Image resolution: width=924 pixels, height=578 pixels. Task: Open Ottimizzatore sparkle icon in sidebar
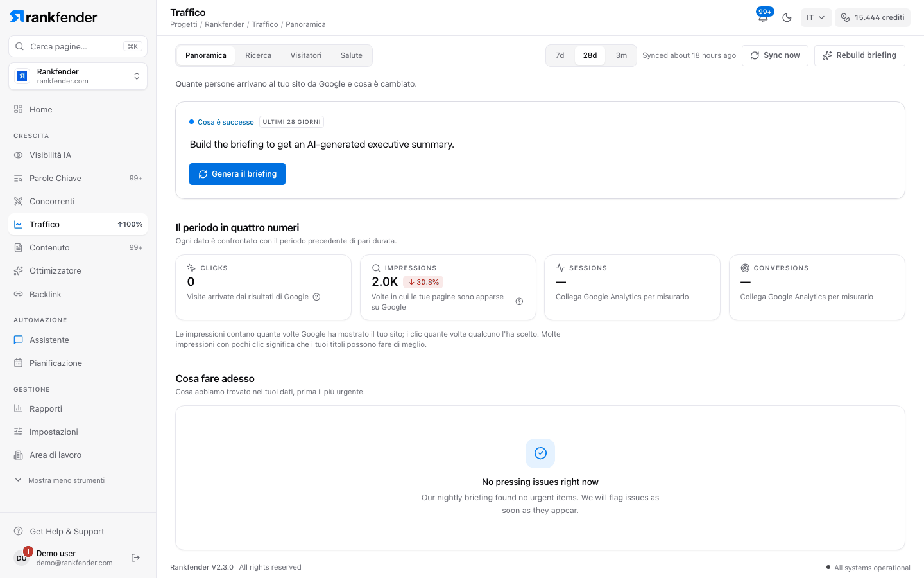click(18, 270)
